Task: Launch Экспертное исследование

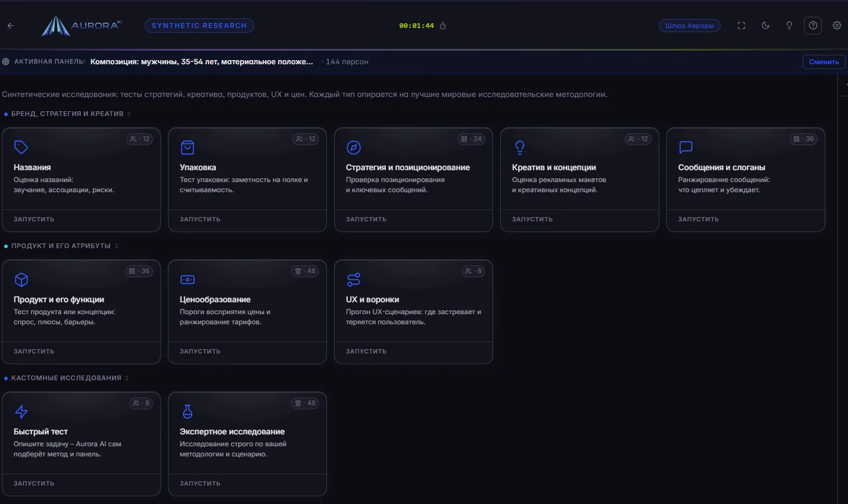Action: tap(200, 484)
